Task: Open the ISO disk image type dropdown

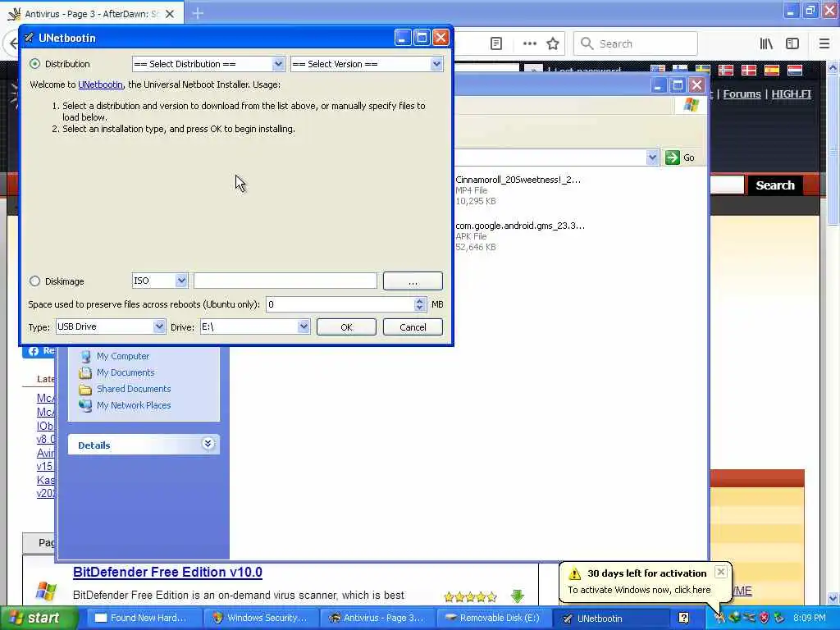Action: [160, 281]
